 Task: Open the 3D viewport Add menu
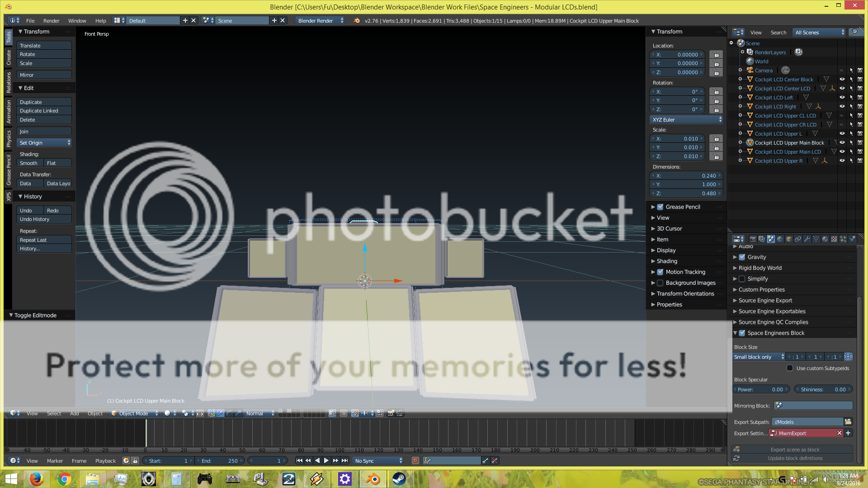point(74,413)
